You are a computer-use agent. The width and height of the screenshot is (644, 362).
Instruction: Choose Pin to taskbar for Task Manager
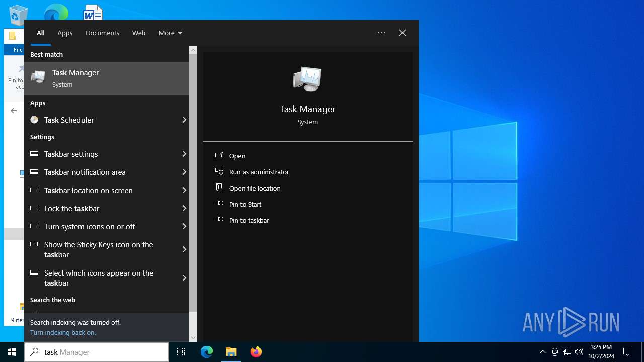pos(249,220)
